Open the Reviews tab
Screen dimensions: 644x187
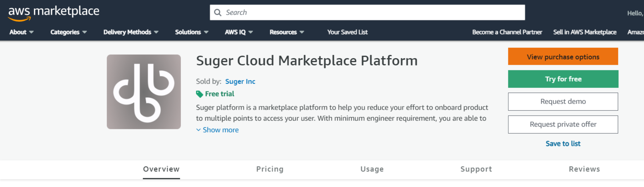point(584,169)
